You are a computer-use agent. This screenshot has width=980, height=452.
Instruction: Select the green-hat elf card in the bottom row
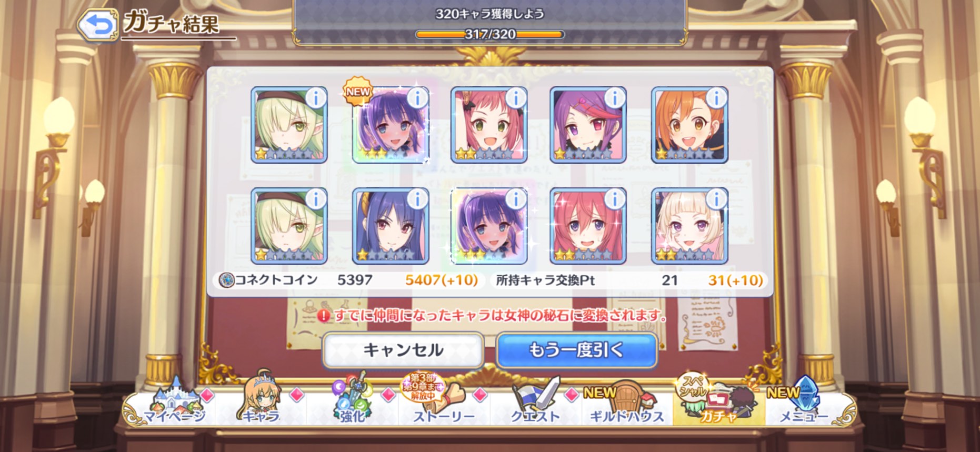[289, 226]
